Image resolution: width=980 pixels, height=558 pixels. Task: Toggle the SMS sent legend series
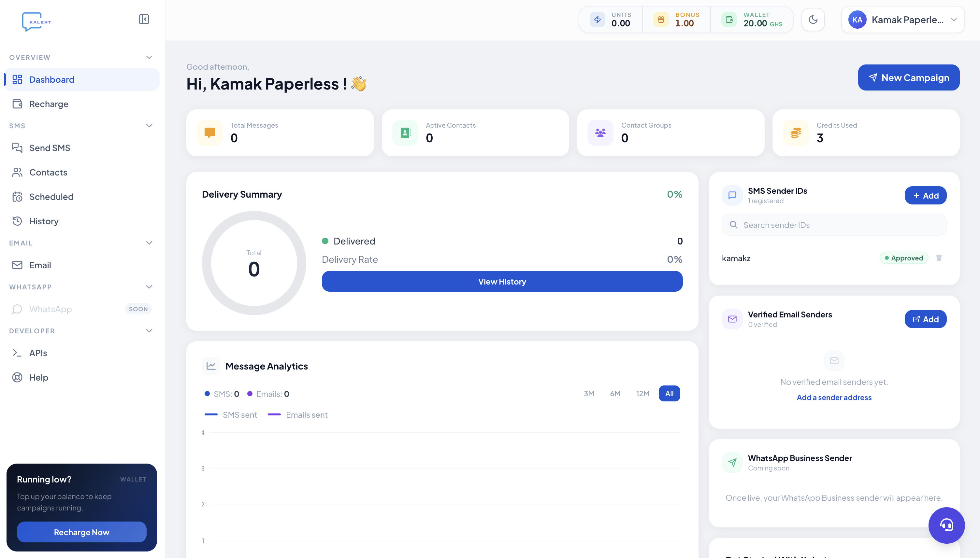tap(230, 415)
